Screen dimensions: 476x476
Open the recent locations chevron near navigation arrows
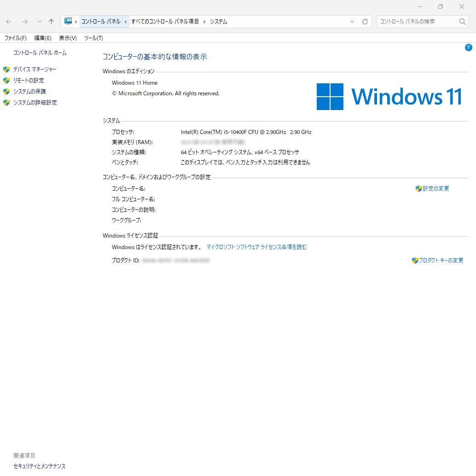[x=39, y=21]
